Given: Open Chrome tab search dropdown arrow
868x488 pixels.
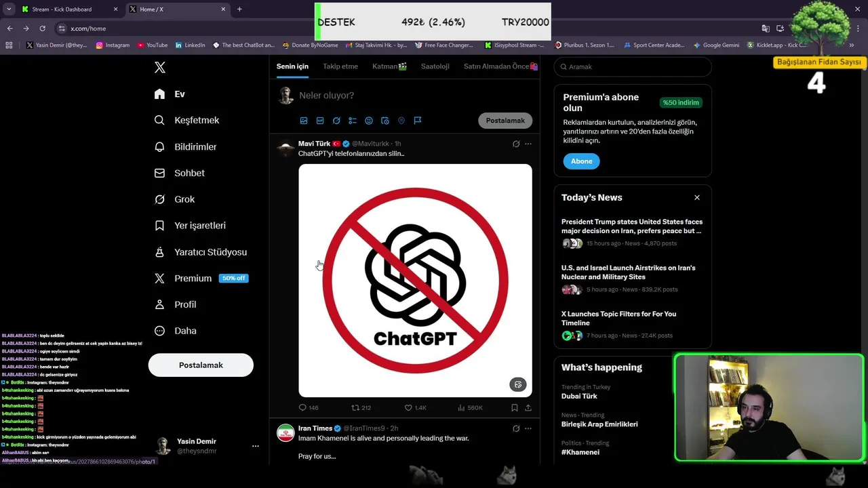Looking at the screenshot, I should (9, 9).
